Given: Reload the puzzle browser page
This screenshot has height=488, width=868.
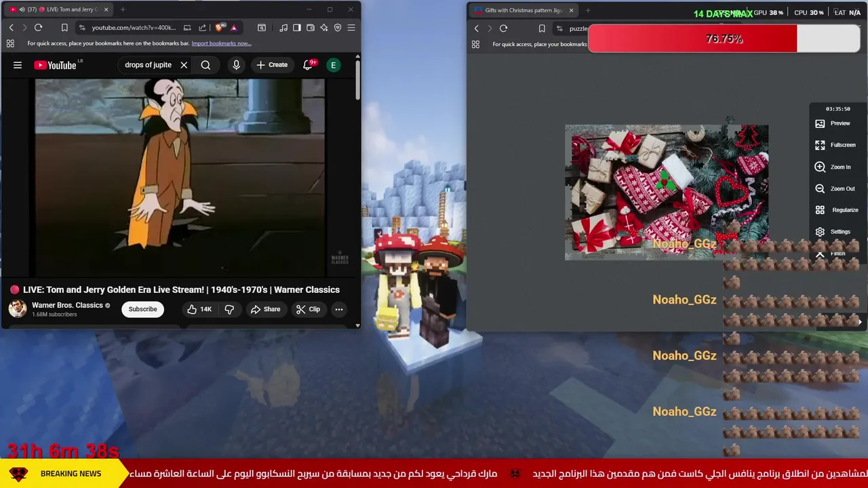Looking at the screenshot, I should click(x=503, y=28).
